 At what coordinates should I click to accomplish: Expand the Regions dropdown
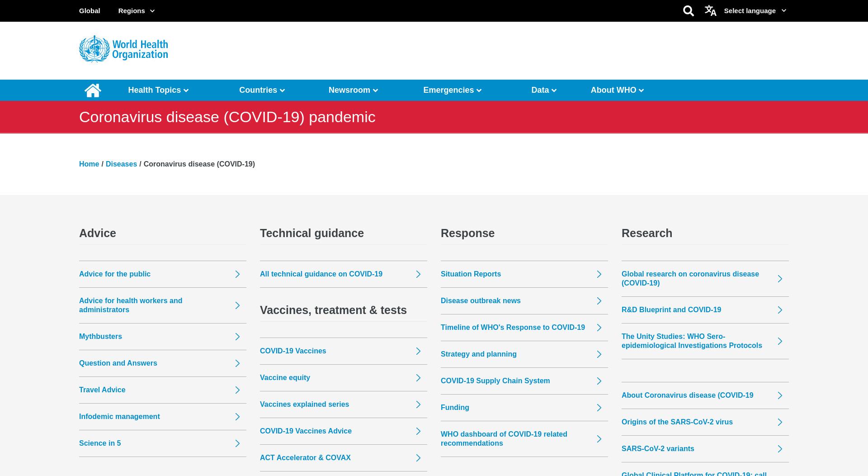(x=136, y=11)
